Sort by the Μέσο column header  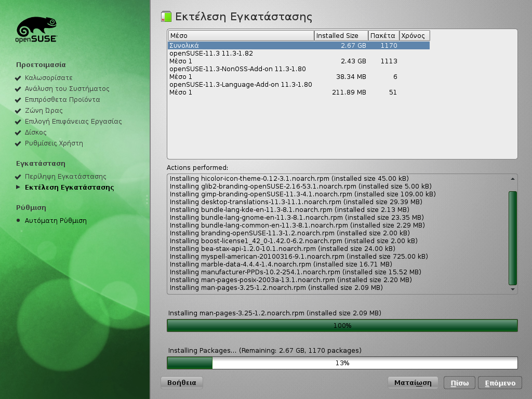[241, 36]
